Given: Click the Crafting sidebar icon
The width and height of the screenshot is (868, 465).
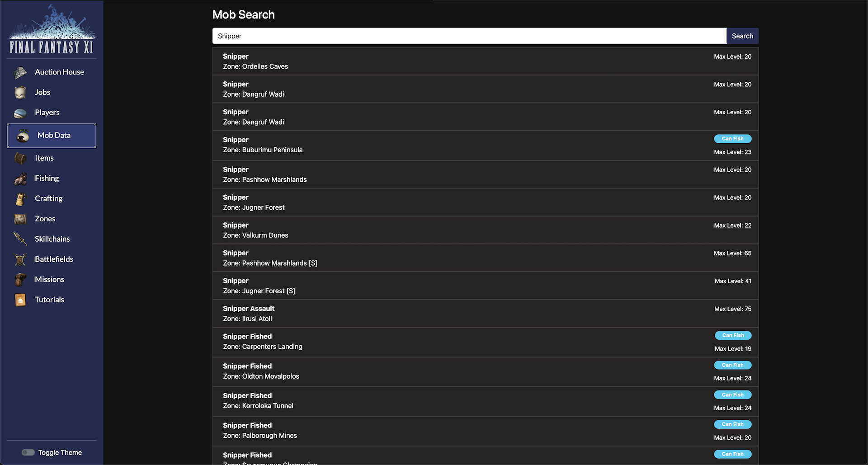Looking at the screenshot, I should tap(20, 199).
